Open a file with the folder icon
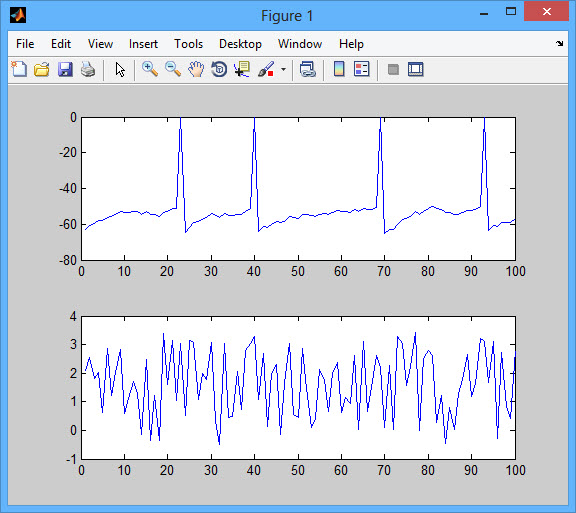The image size is (576, 513). pyautogui.click(x=42, y=69)
